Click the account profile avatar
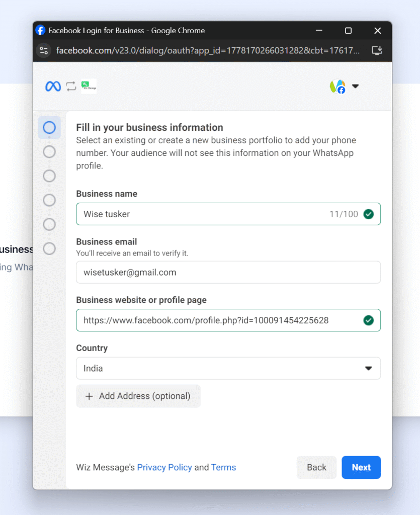The image size is (420, 515). click(x=338, y=87)
